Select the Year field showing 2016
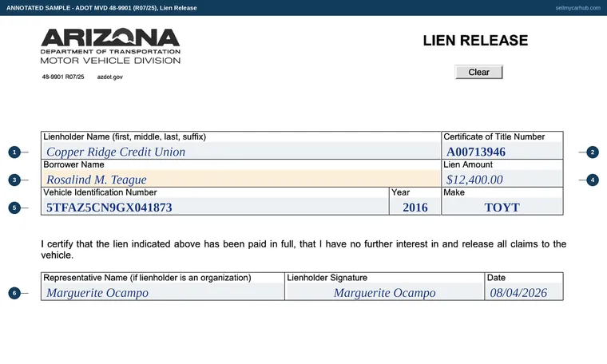This screenshot has height=364, width=607. click(415, 207)
